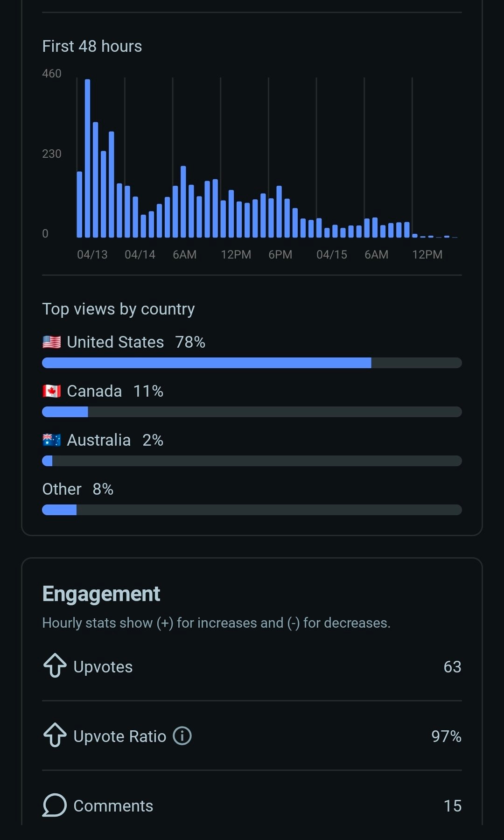Tap the Upvote Ratio arrow icon

tap(55, 735)
